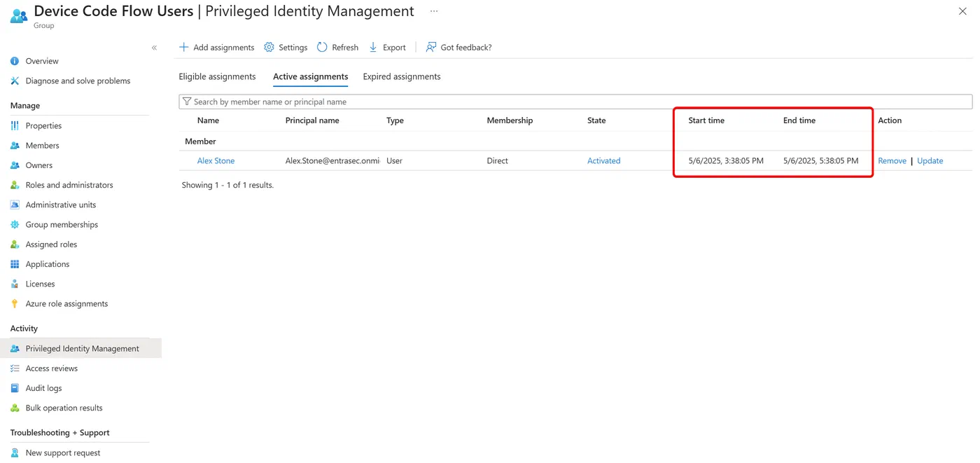
Task: Click the Activated state link
Action: click(x=603, y=160)
